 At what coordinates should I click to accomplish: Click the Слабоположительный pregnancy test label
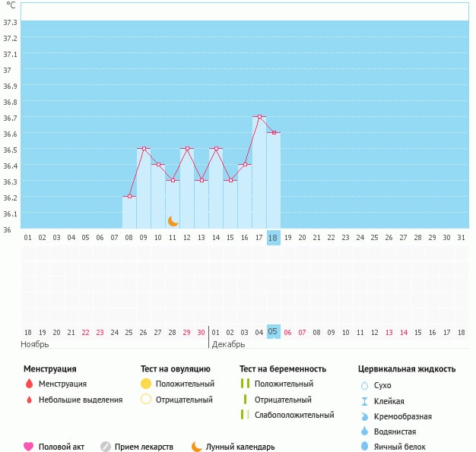coord(294,415)
